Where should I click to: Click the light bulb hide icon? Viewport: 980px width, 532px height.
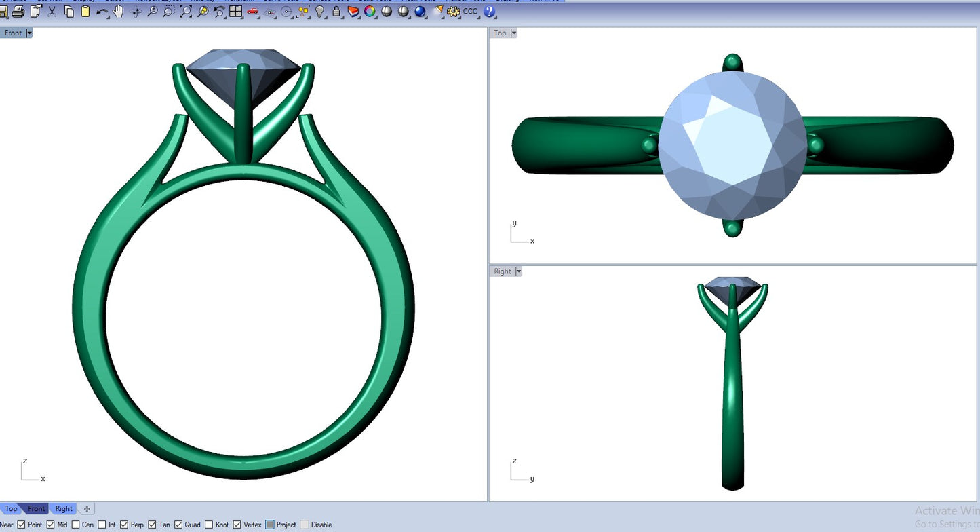(x=319, y=11)
